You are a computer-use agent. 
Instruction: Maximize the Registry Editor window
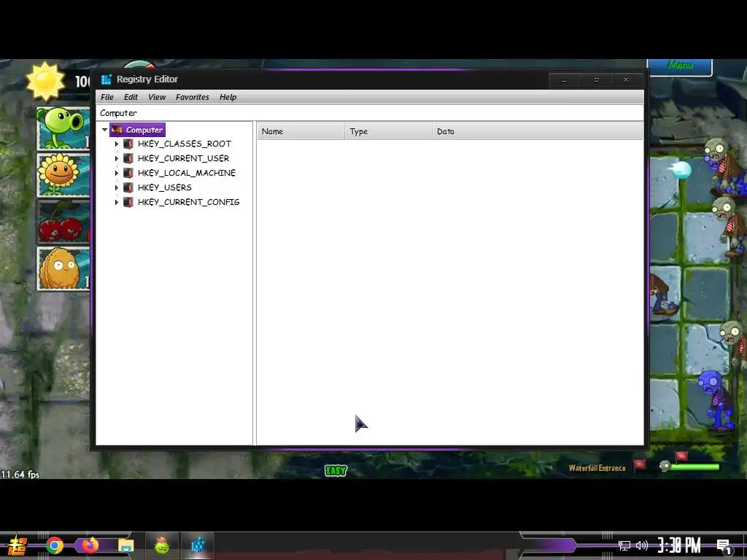[597, 80]
